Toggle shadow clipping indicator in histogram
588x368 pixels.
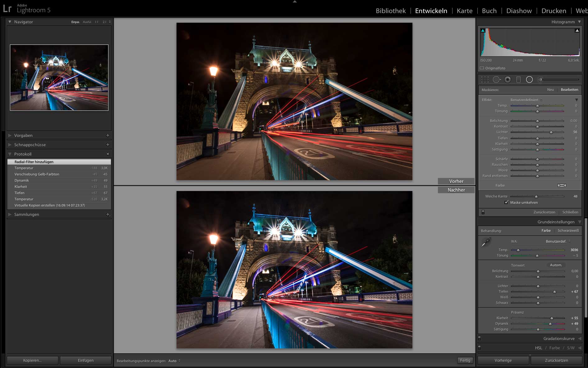pos(483,30)
